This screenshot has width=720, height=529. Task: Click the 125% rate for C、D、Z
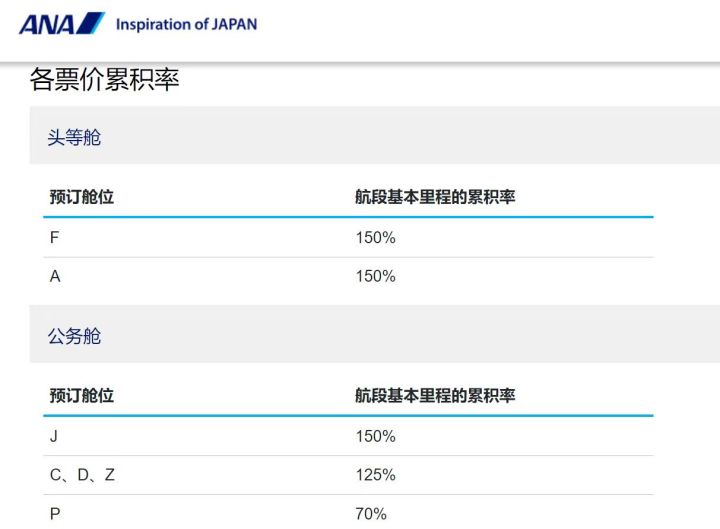(375, 475)
